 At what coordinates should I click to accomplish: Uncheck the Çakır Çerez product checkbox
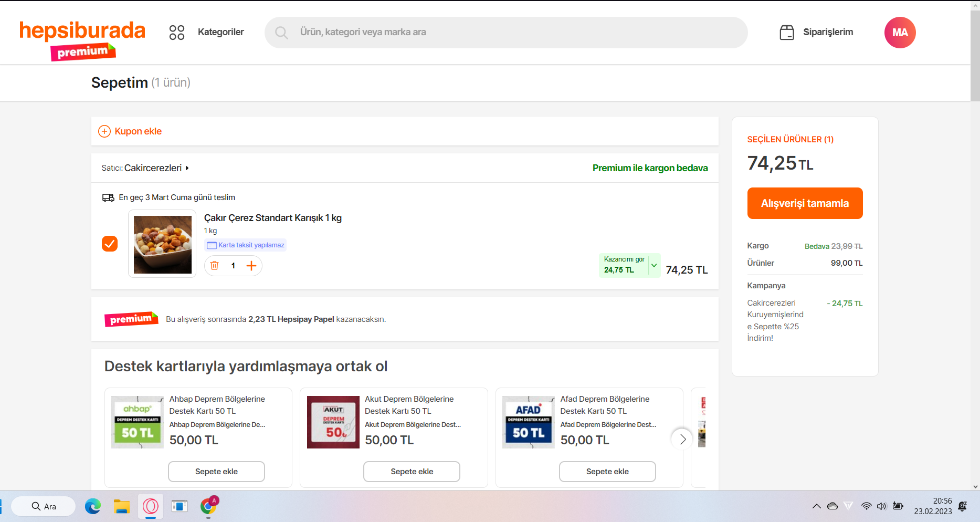click(x=110, y=244)
